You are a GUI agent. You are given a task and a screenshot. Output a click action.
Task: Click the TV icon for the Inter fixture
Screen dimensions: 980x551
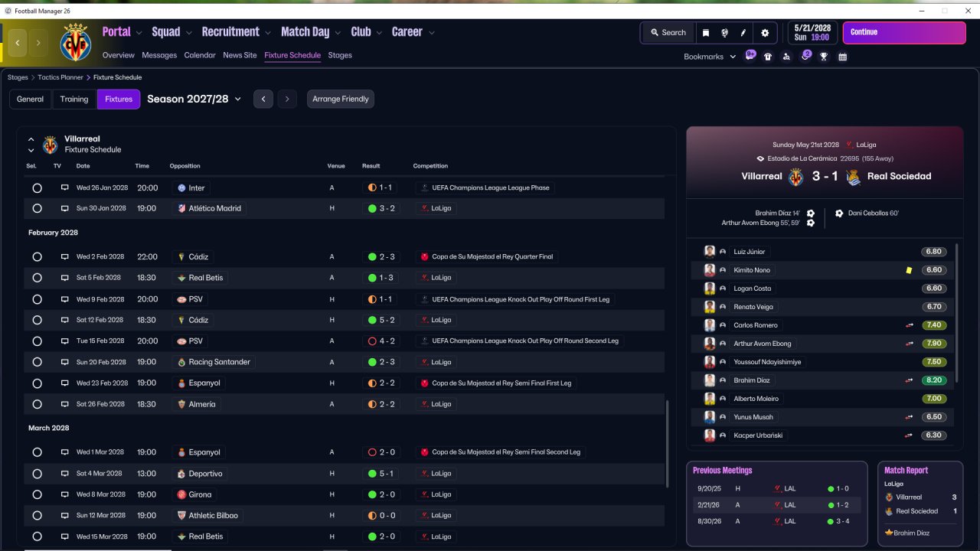(x=64, y=187)
